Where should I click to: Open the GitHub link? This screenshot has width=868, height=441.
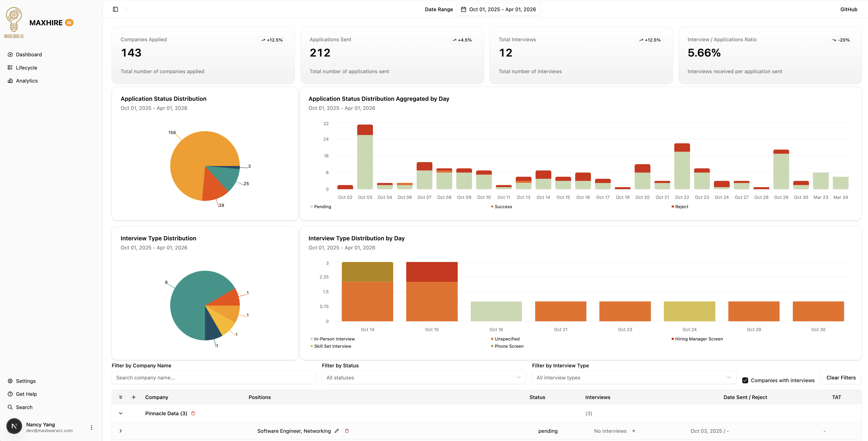(848, 9)
